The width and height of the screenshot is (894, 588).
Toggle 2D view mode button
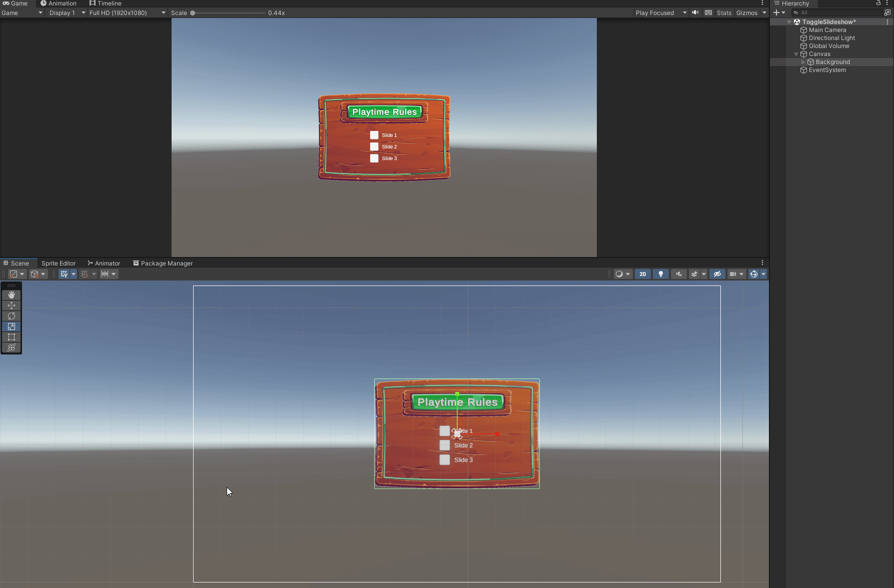coord(643,274)
